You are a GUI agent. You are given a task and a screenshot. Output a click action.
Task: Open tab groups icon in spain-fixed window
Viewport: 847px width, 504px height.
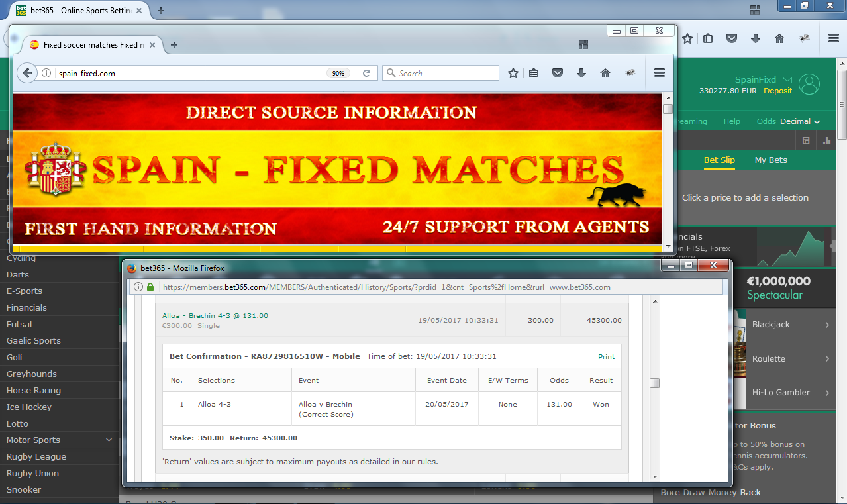[583, 44]
